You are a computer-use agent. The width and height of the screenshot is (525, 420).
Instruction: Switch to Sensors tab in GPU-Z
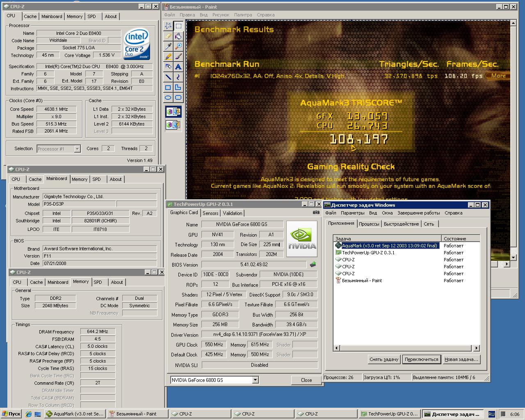click(x=210, y=213)
